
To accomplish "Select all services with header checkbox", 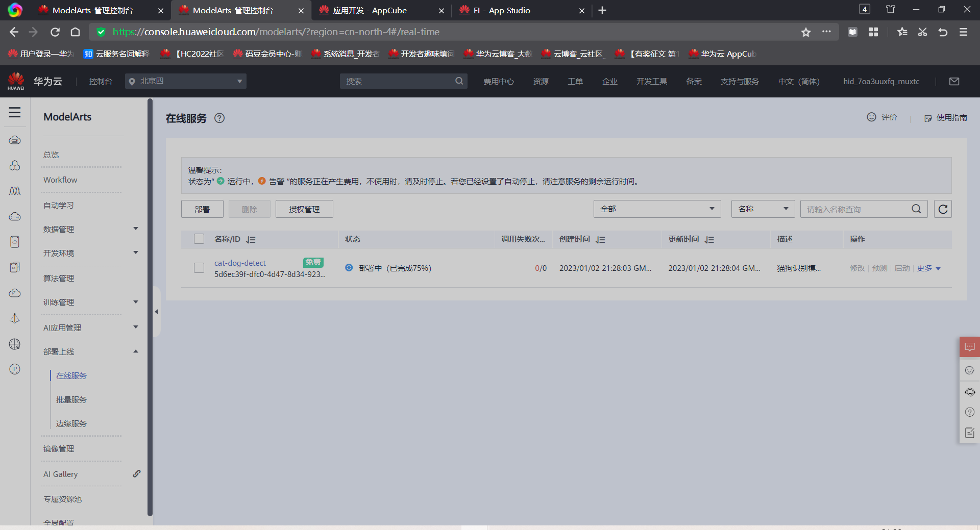I will 199,239.
